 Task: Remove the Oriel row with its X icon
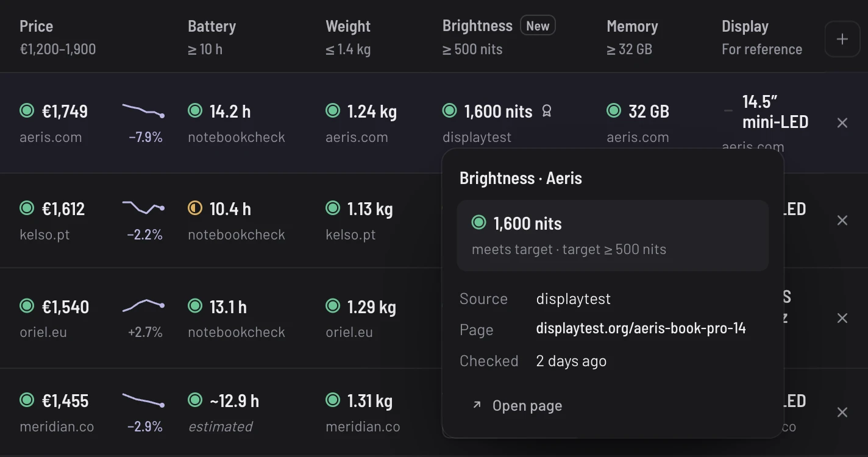pos(842,318)
